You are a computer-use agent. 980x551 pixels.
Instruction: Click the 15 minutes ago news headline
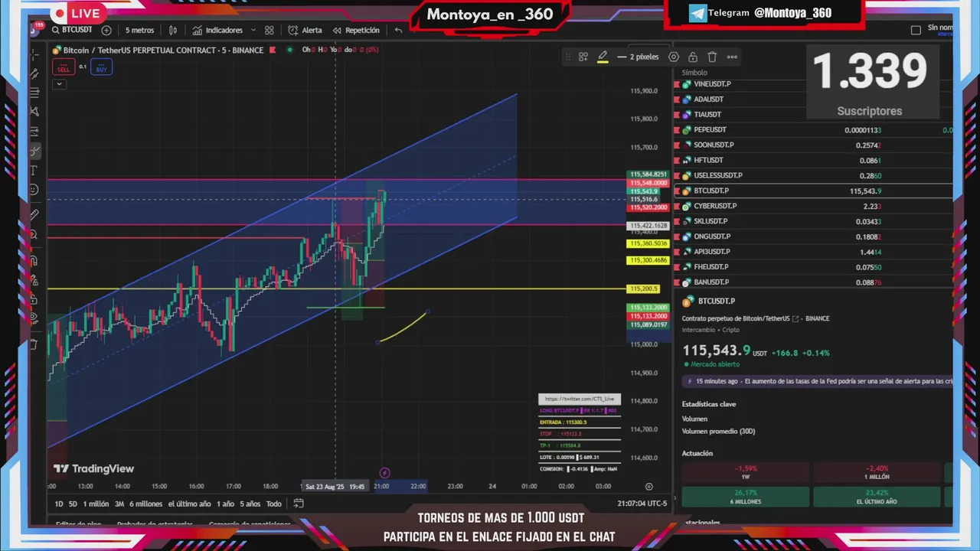(818, 380)
